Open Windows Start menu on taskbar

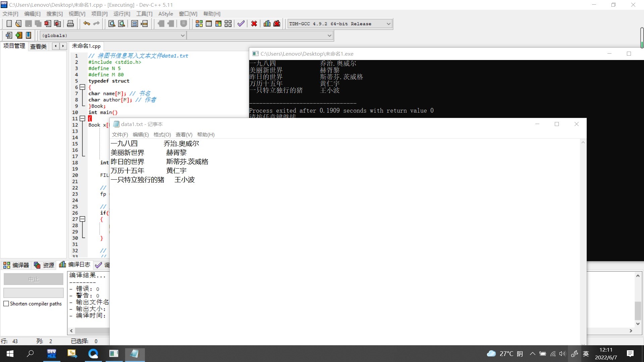coord(10,354)
